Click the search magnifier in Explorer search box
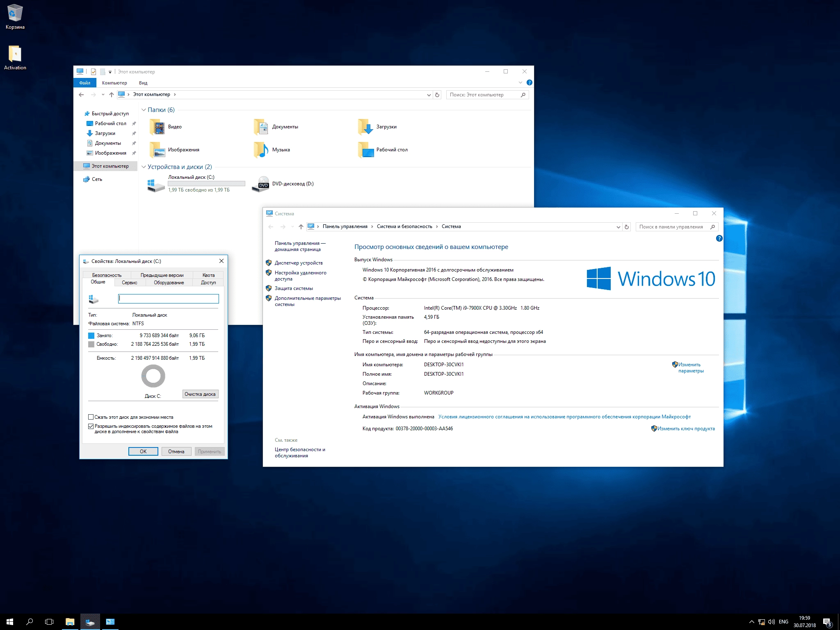 (x=523, y=95)
